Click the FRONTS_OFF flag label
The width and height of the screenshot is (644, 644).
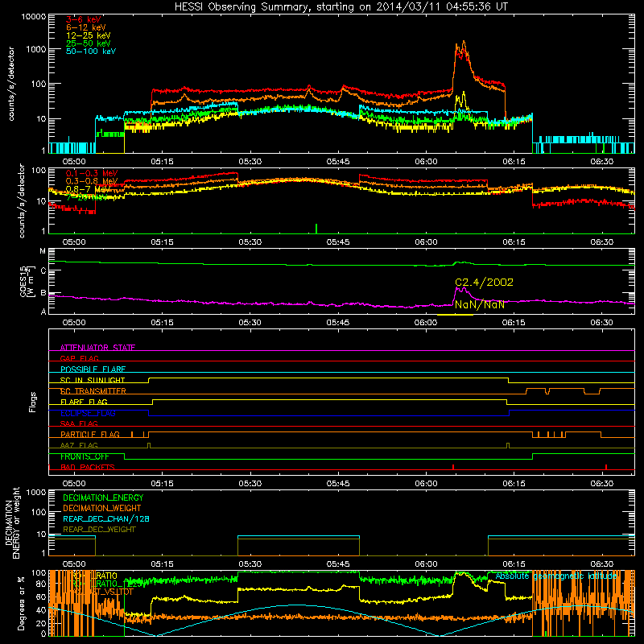pos(85,456)
